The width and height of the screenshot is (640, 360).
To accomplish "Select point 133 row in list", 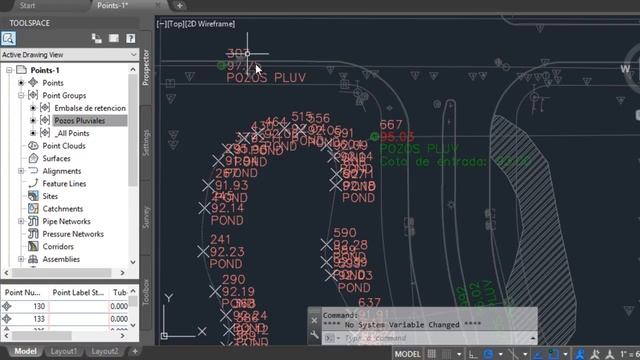I will (64, 319).
